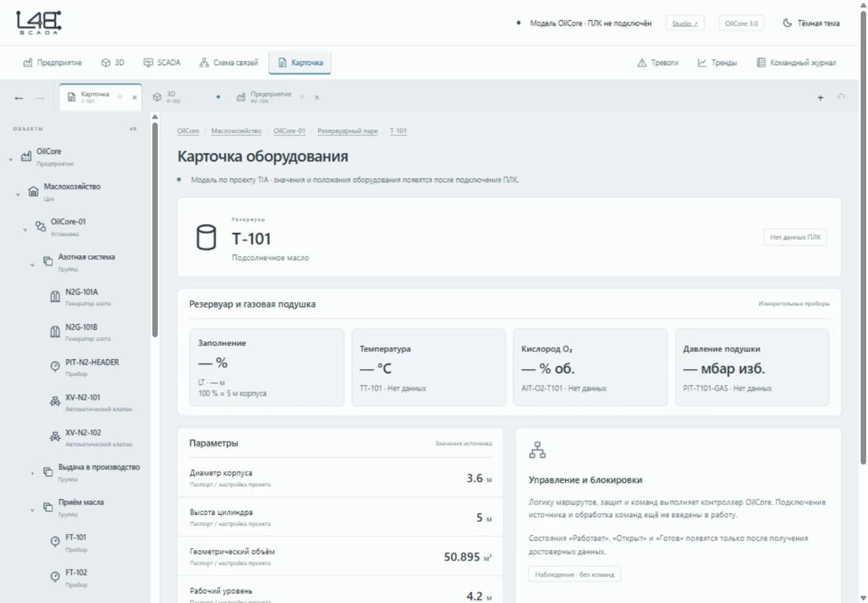
Task: Close the Карточка T-101 tab
Action: coord(135,97)
